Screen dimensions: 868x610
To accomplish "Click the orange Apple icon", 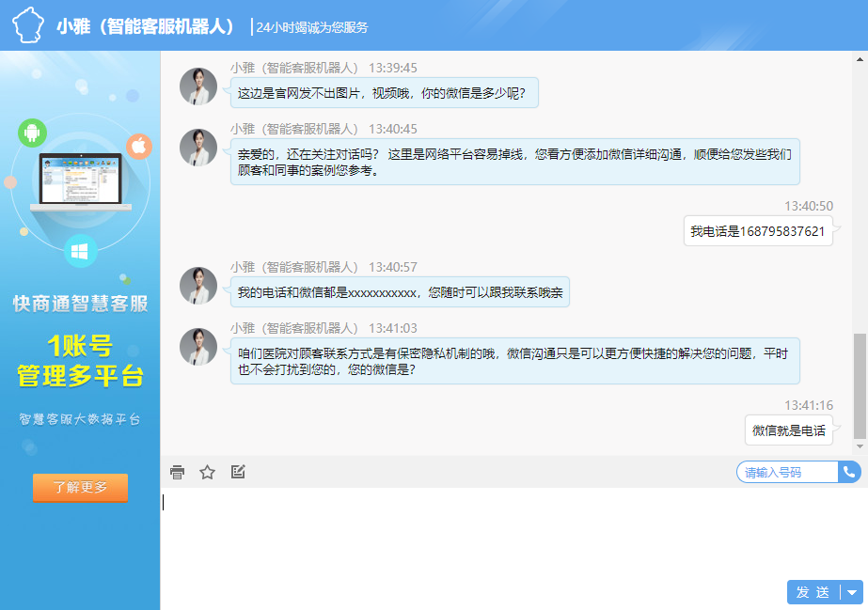I will click(x=138, y=146).
